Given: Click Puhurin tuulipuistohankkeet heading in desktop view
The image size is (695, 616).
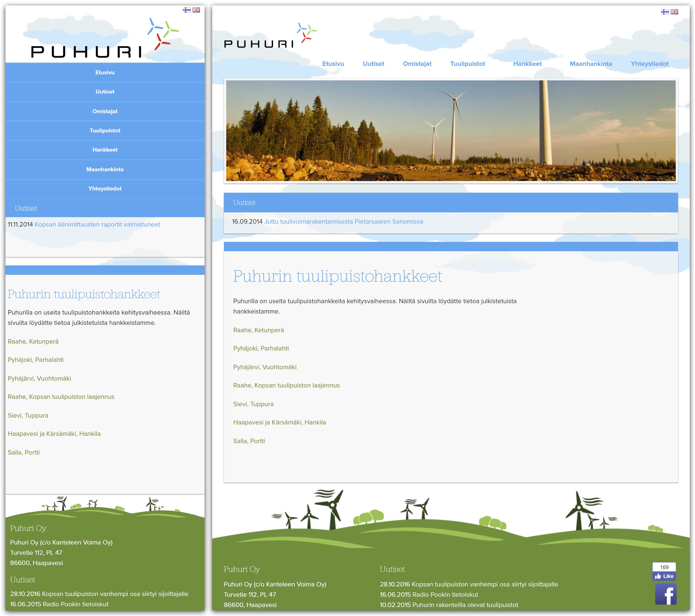Looking at the screenshot, I should pos(337,276).
